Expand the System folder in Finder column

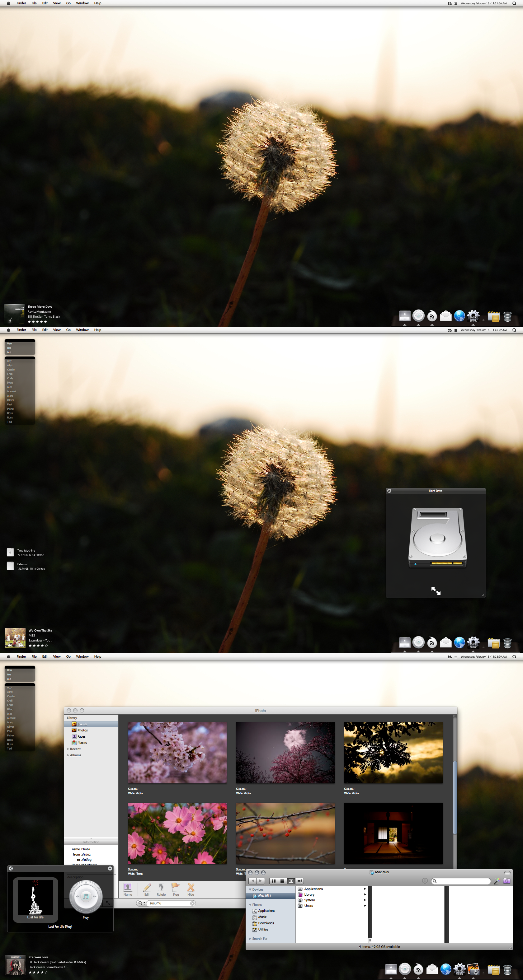click(365, 900)
